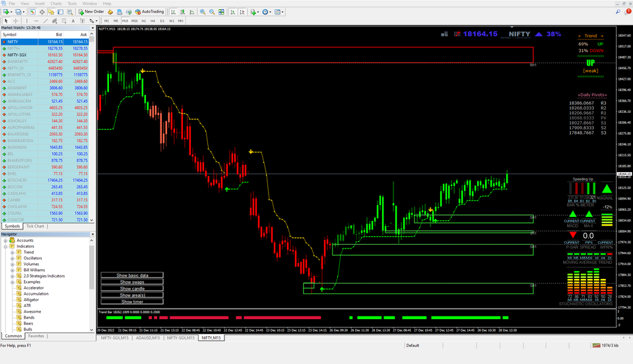Click the Show swaps button
Screen dimensions: 633x364
[x=132, y=282]
